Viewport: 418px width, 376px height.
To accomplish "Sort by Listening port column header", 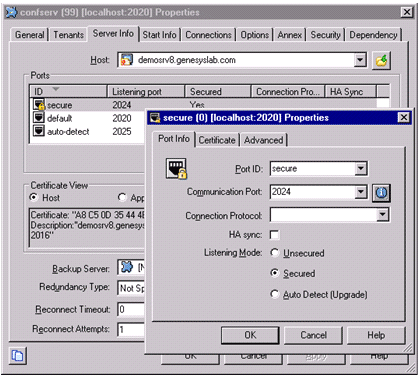I will pos(146,91).
